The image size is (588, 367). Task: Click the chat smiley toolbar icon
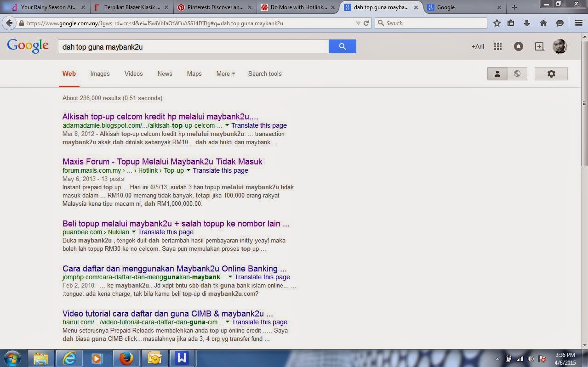click(x=560, y=23)
